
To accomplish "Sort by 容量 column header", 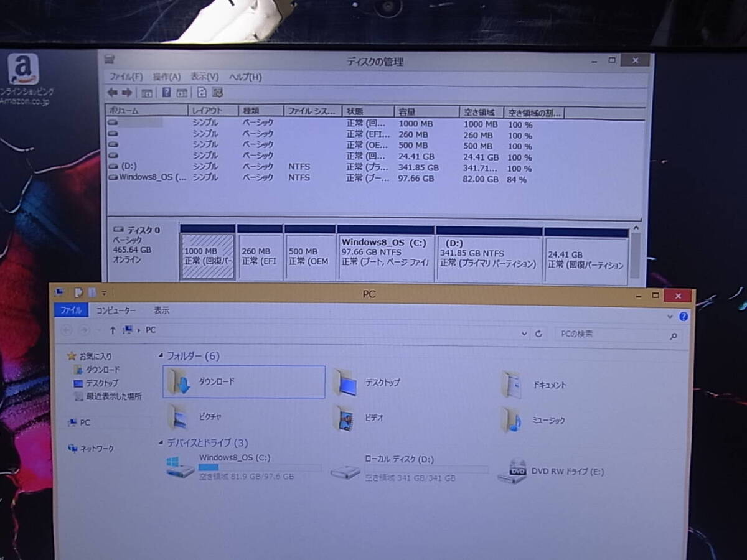I will [x=427, y=112].
